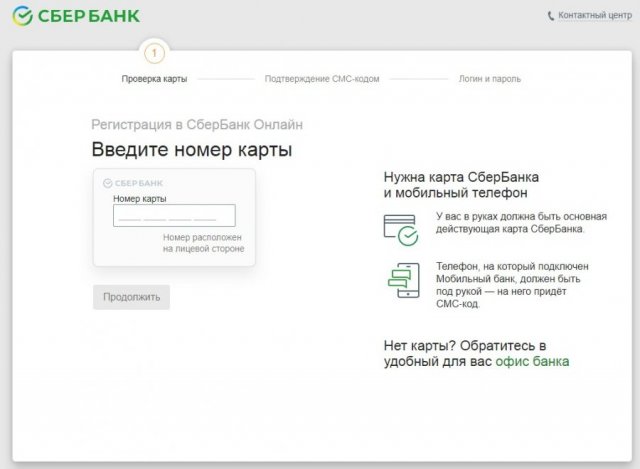The image size is (640, 469).
Task: Select the Подтверждение СМС-кодом step
Action: (322, 79)
